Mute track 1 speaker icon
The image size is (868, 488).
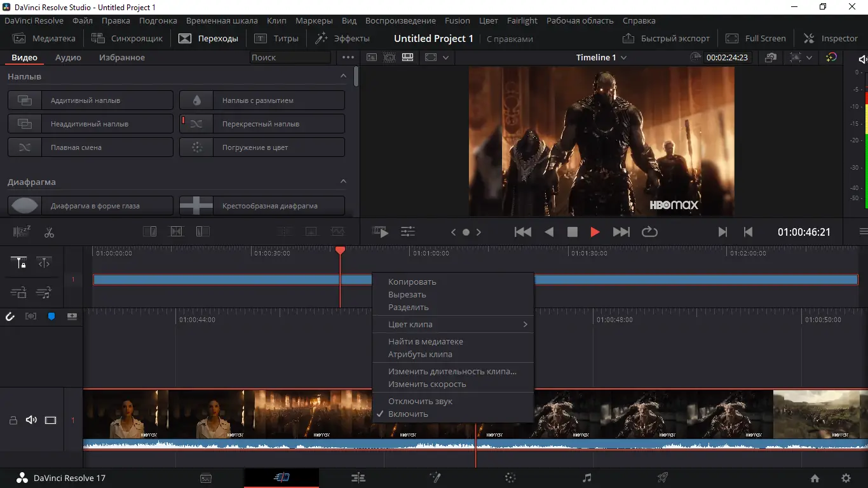[31, 420]
